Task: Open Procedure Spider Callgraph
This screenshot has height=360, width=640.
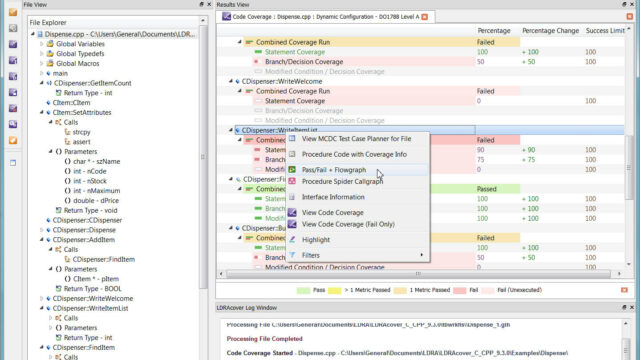Action: tap(342, 181)
